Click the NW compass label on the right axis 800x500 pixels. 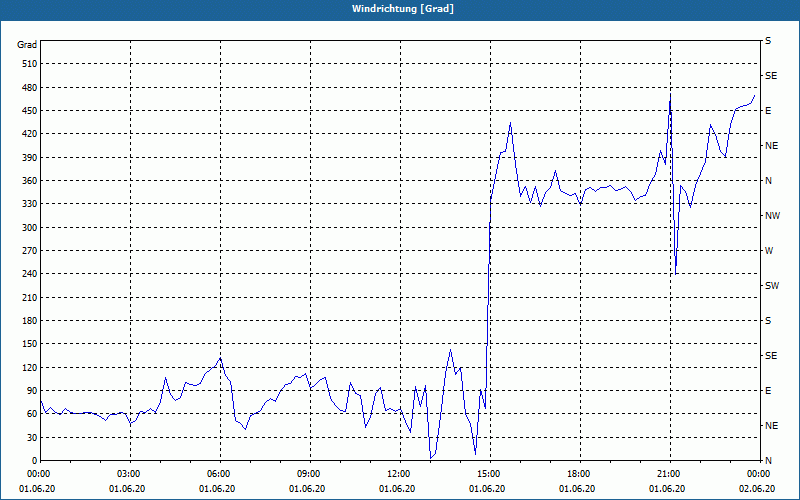772,216
